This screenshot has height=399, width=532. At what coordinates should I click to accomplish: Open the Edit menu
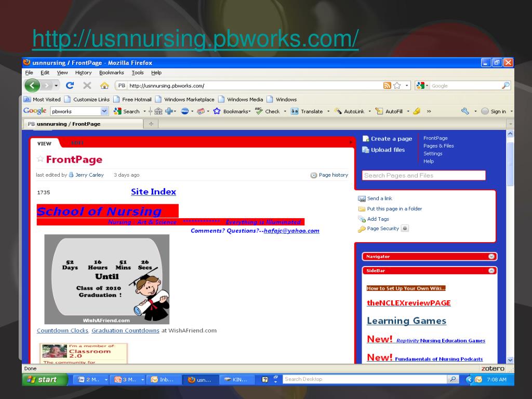pyautogui.click(x=45, y=73)
